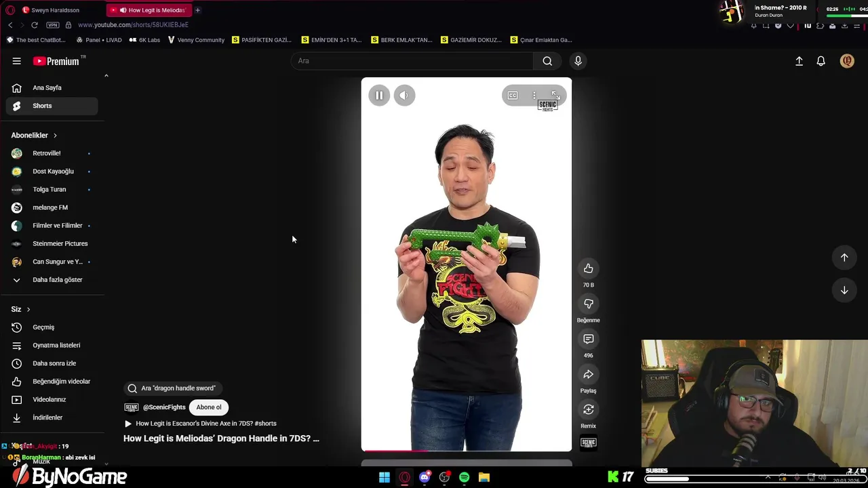Screen dimensions: 868x488
Task: Open the related Escanor's Divine Axe video
Action: 201,424
